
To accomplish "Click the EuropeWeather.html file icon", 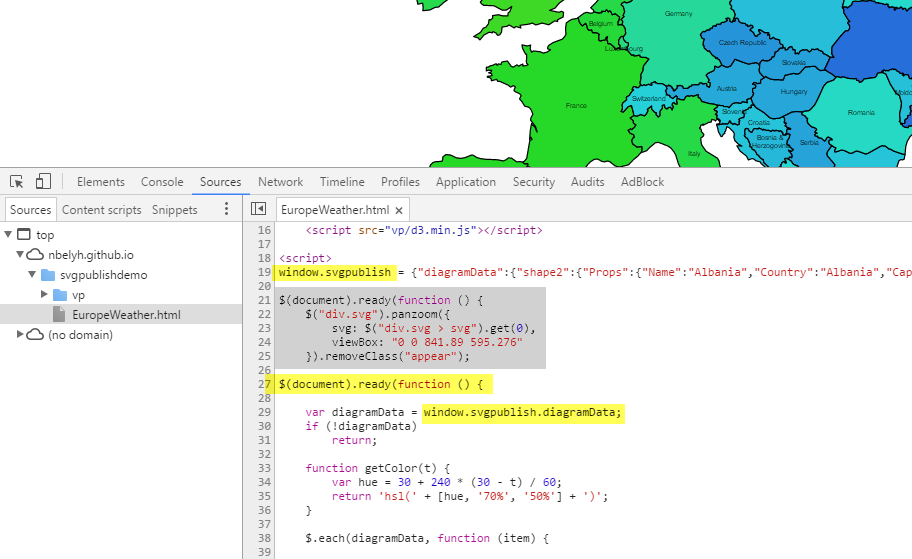I will 59,314.
